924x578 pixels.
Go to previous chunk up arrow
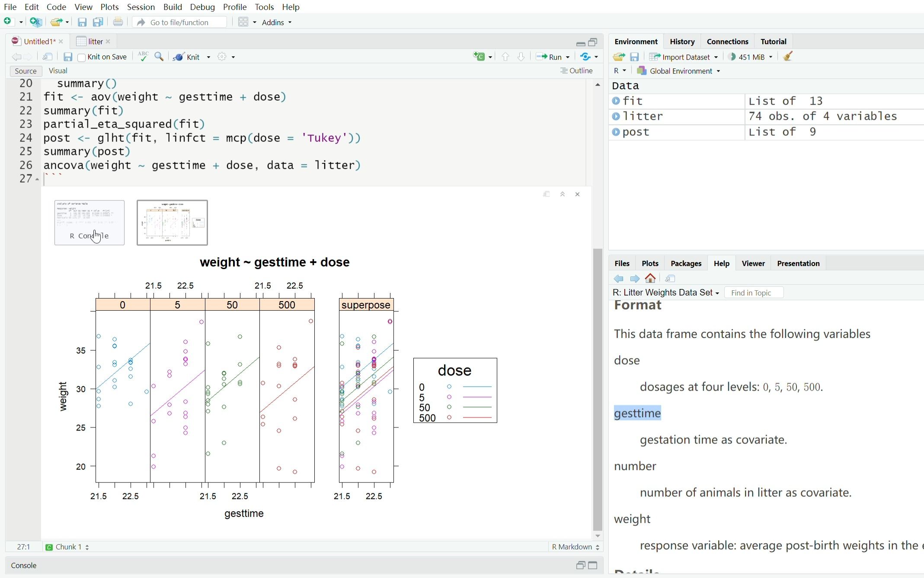(505, 57)
